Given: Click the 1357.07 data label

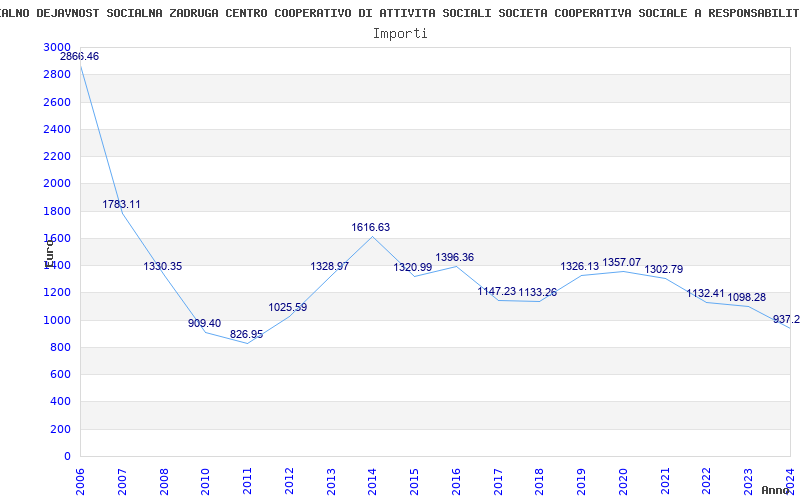Looking at the screenshot, I should coord(621,262).
